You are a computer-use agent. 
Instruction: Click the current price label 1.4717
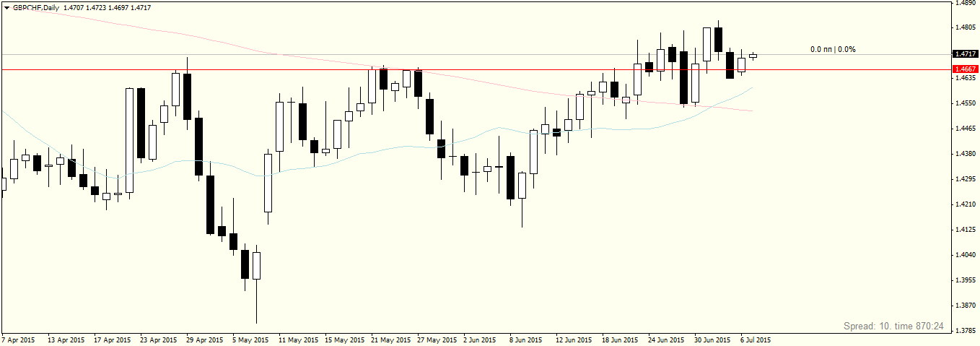[966, 54]
